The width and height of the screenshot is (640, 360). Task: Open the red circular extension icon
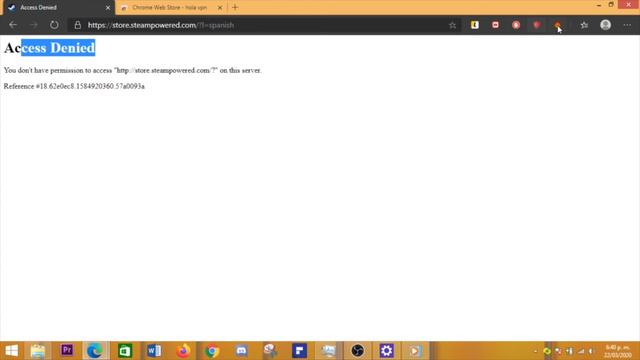tap(516, 25)
